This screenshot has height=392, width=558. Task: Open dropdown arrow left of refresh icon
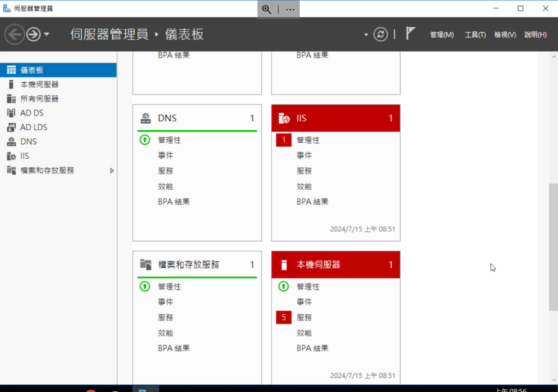366,35
